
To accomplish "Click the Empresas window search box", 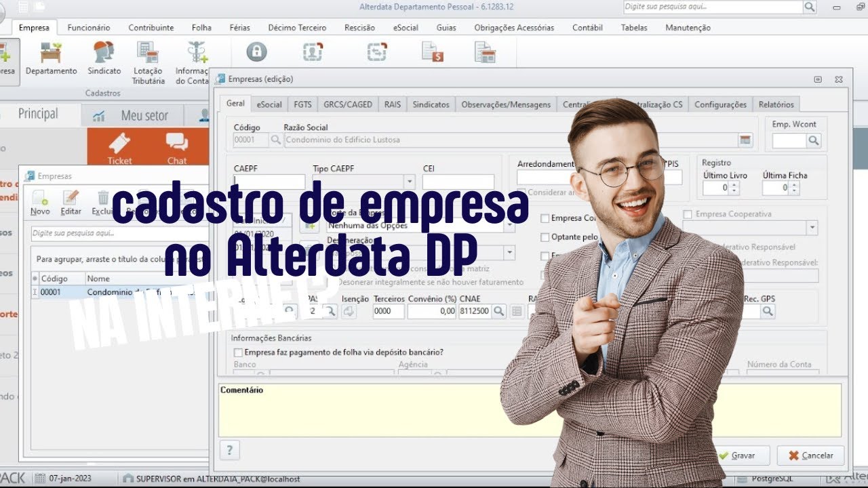I will tap(119, 233).
